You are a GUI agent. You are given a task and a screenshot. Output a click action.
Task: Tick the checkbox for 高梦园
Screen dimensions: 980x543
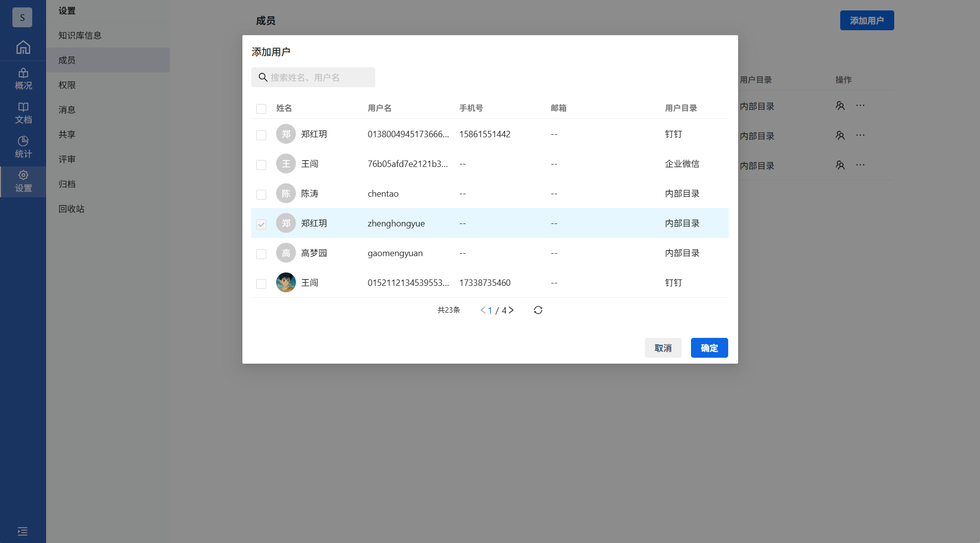pos(261,254)
